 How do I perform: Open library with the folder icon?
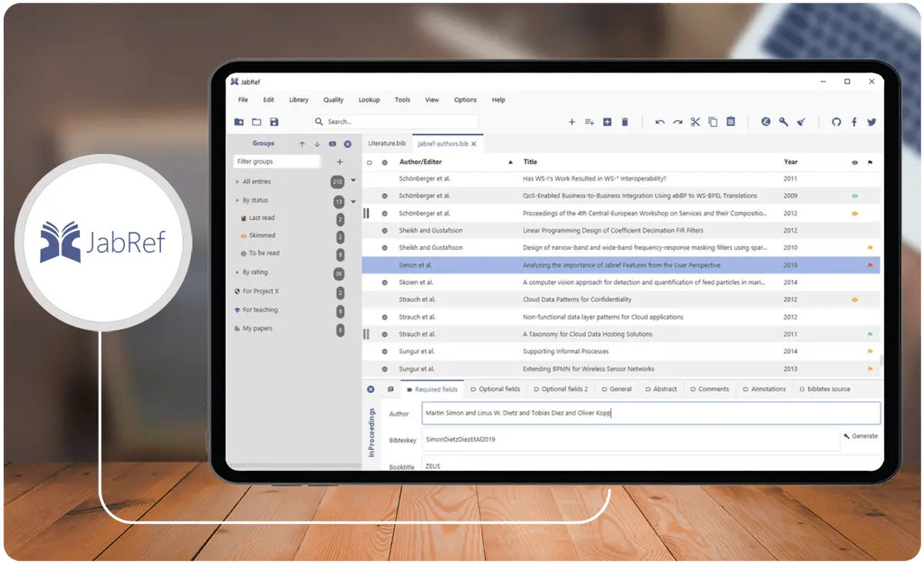point(256,122)
